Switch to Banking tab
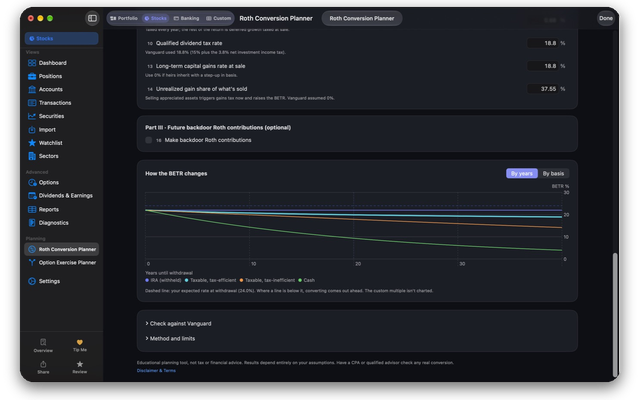640x400 pixels. pos(187,18)
